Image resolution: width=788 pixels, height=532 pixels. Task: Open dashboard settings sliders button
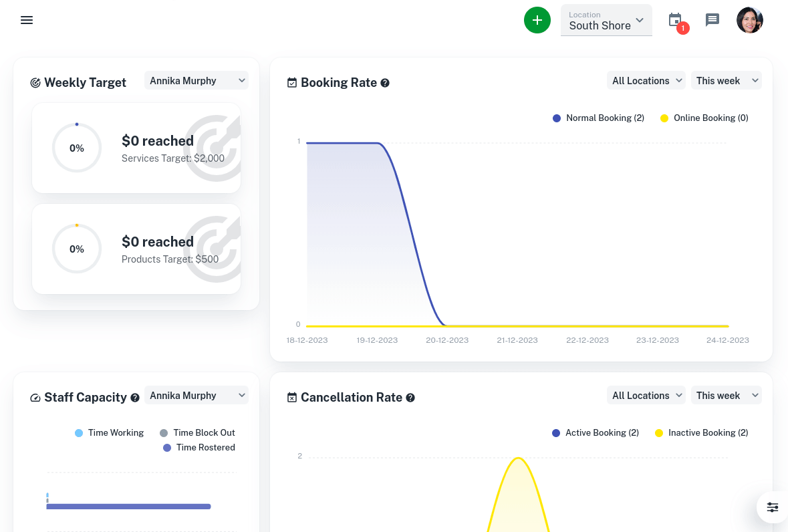[772, 507]
